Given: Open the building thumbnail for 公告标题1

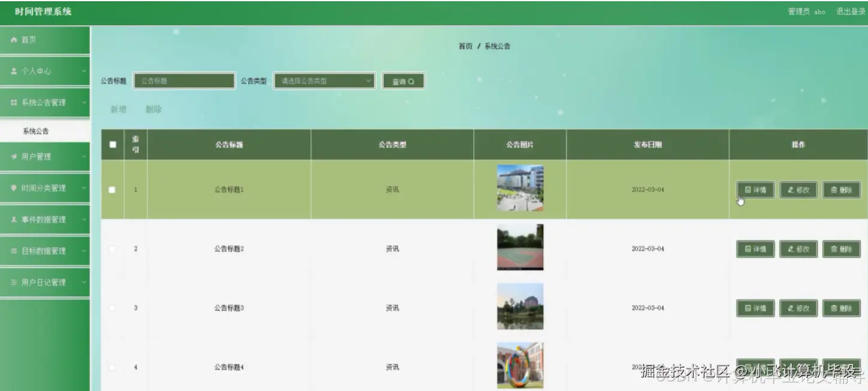Looking at the screenshot, I should tap(520, 188).
